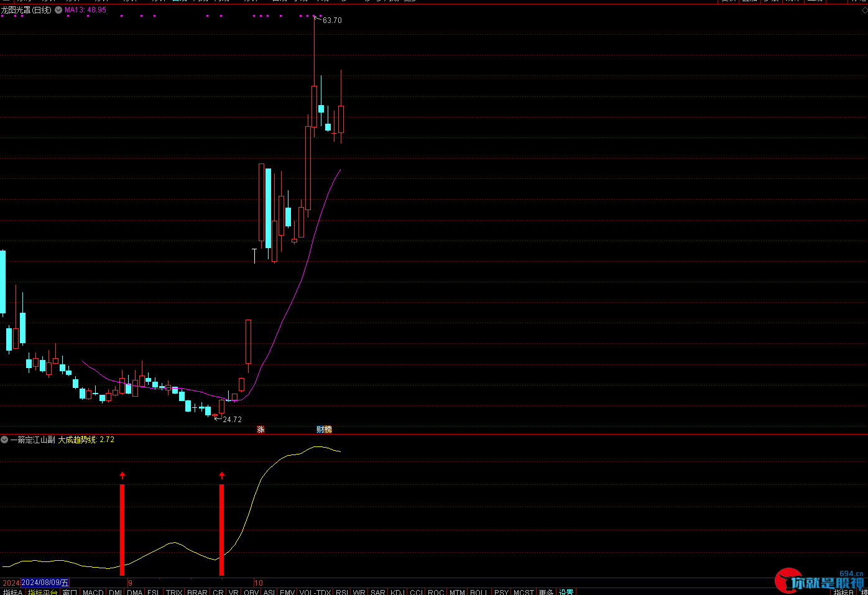Screen dimensions: 868x595
Task: Click the 大成趋势线: 2.72 label
Action: [86, 440]
